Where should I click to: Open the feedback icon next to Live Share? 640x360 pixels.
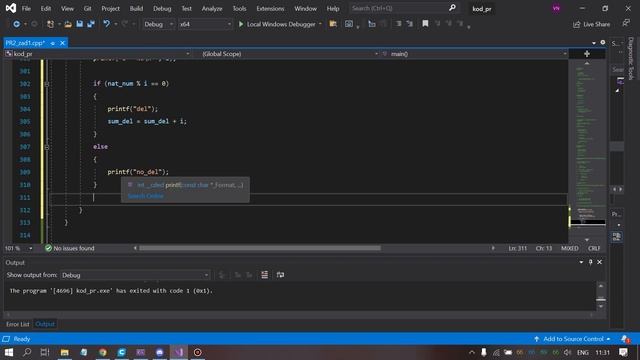coord(626,23)
